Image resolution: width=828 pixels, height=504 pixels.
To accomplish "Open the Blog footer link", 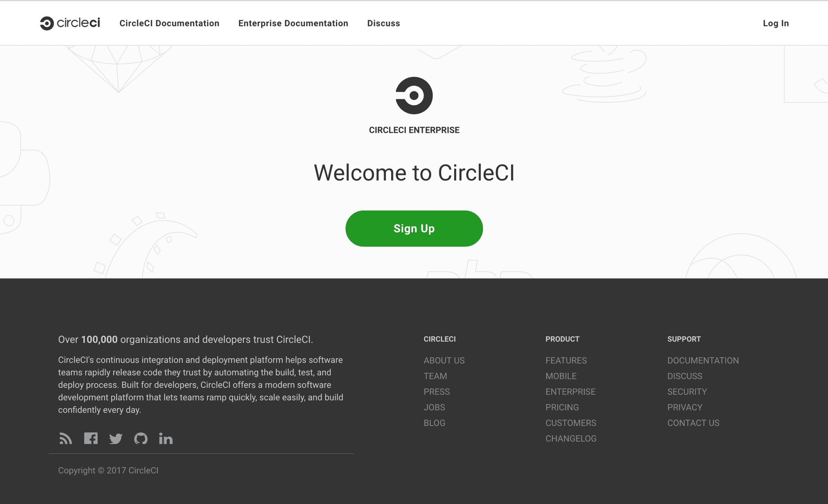I will (434, 423).
